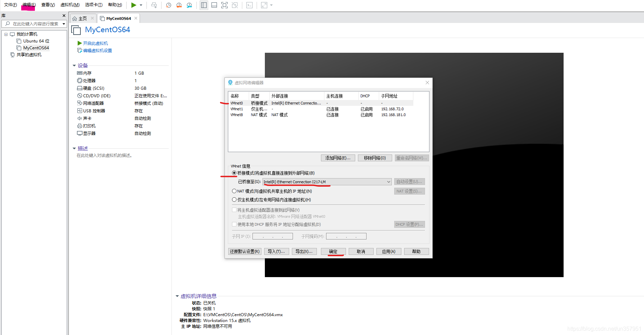The image size is (644, 335).
Task: Select the VMnet8 row in network list
Action: pyautogui.click(x=321, y=115)
